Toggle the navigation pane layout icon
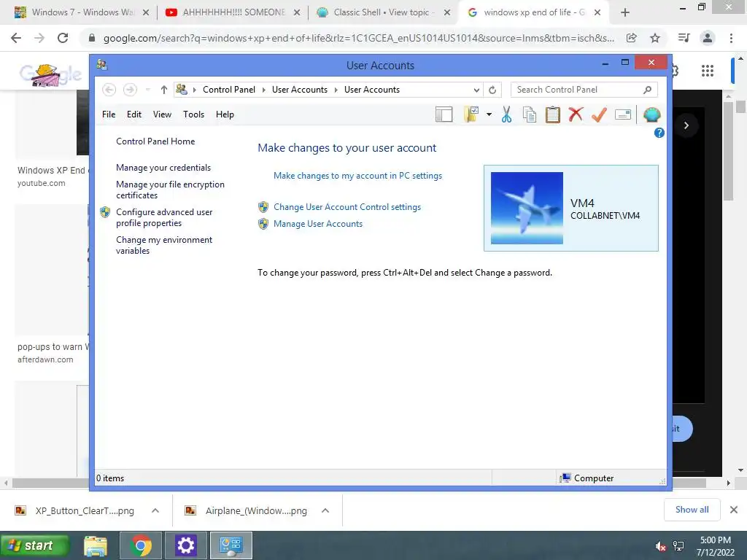The height and width of the screenshot is (560, 747). pyautogui.click(x=444, y=114)
